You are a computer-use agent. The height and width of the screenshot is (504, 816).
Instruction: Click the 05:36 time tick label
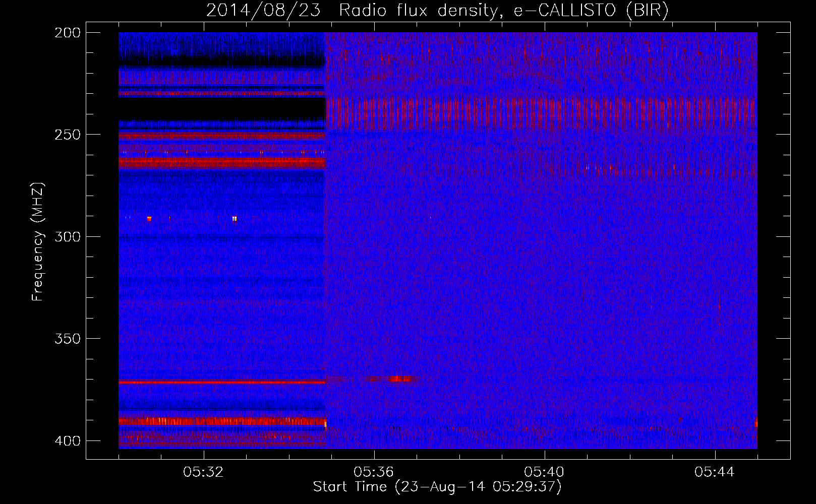[374, 472]
